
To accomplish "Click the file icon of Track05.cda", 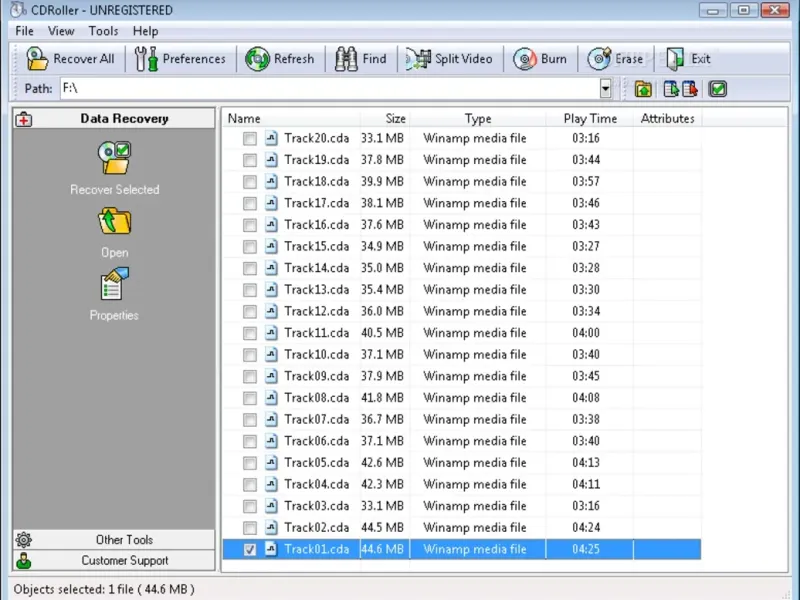I will click(271, 462).
